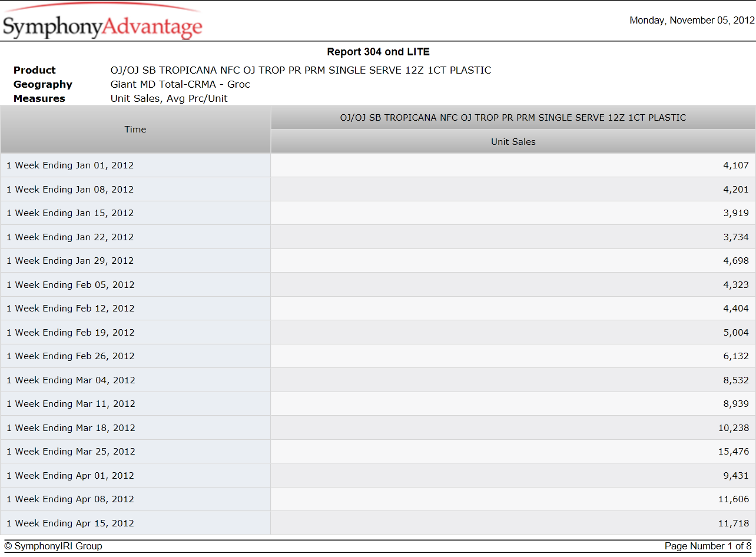This screenshot has height=557, width=756.
Task: Click the unit sales value 4,698
Action: [736, 261]
